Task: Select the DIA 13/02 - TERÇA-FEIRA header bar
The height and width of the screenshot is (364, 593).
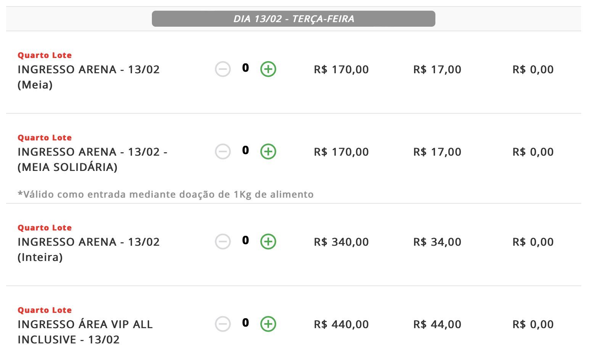Action: coord(293,19)
